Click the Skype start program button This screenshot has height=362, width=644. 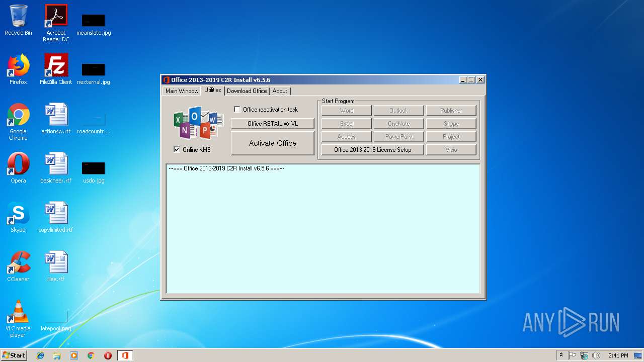pyautogui.click(x=451, y=124)
